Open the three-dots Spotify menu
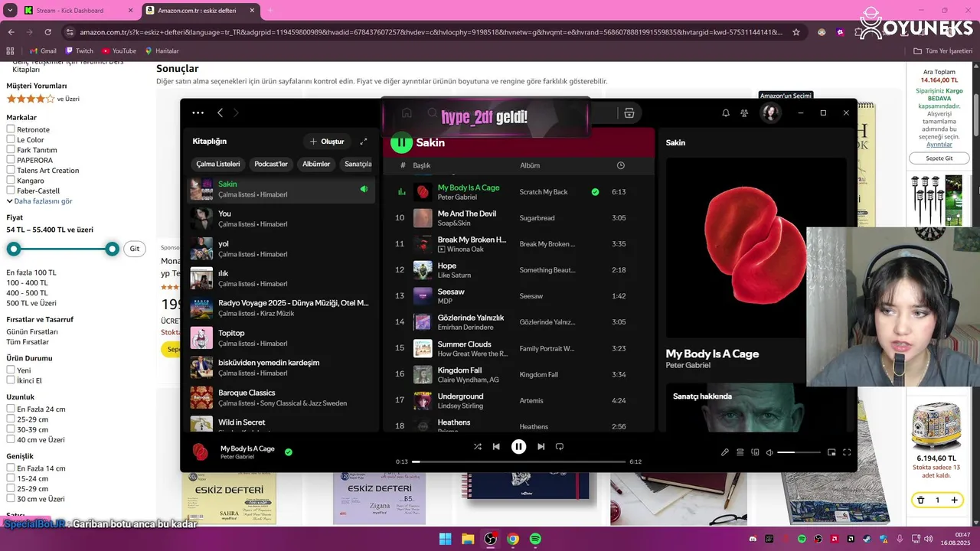The width and height of the screenshot is (980, 551). pos(198,112)
